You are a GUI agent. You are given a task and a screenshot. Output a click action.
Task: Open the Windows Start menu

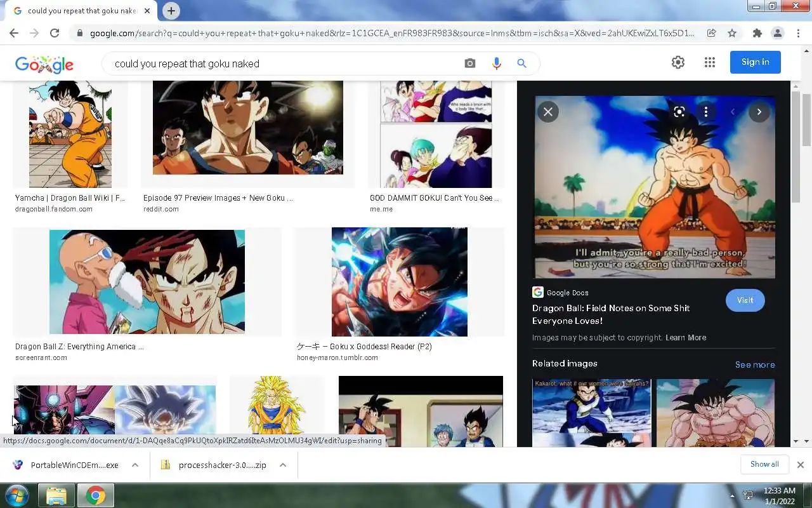click(x=17, y=495)
